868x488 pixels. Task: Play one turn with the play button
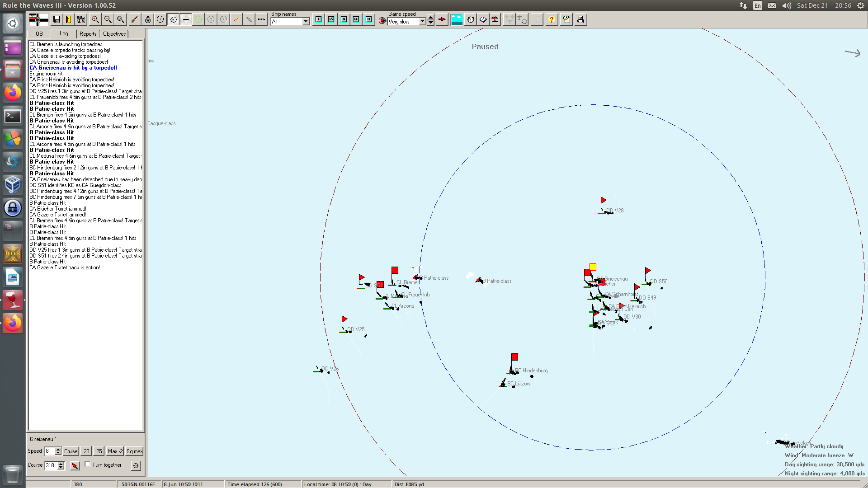tap(319, 19)
